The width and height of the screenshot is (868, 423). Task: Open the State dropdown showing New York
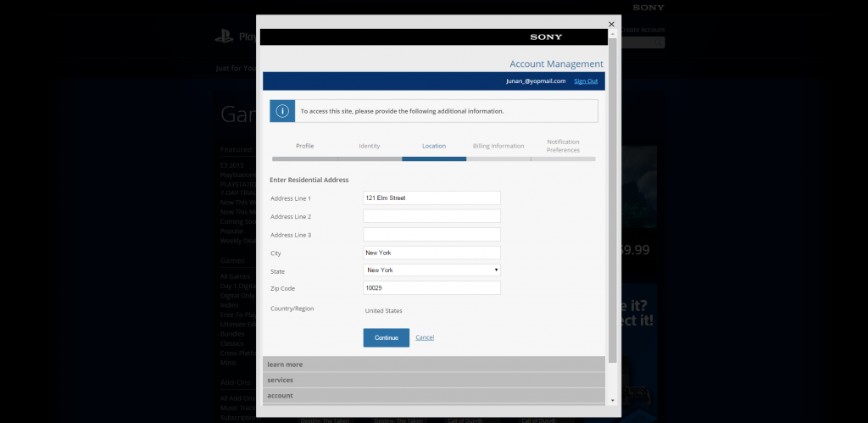click(431, 270)
